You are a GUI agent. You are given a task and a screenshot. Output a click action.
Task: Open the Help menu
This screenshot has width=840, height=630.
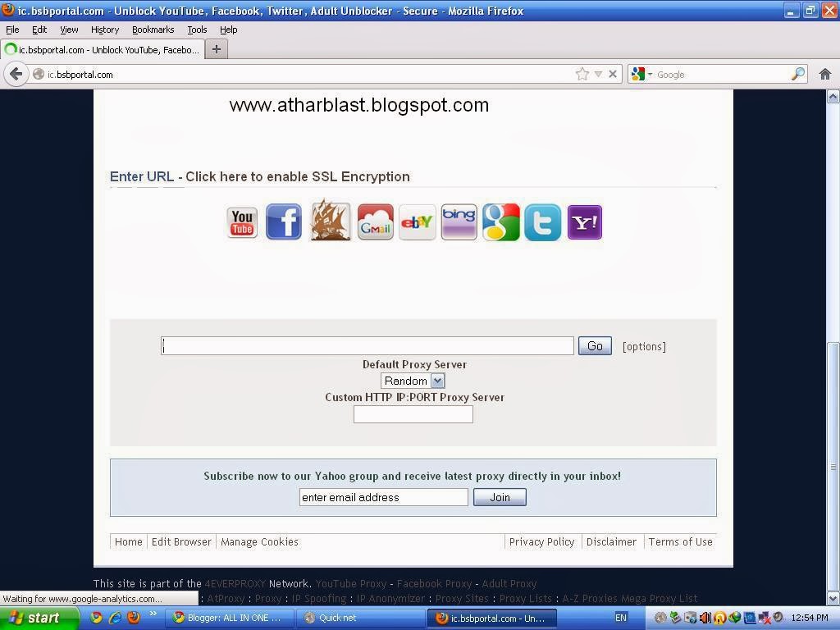(x=229, y=30)
